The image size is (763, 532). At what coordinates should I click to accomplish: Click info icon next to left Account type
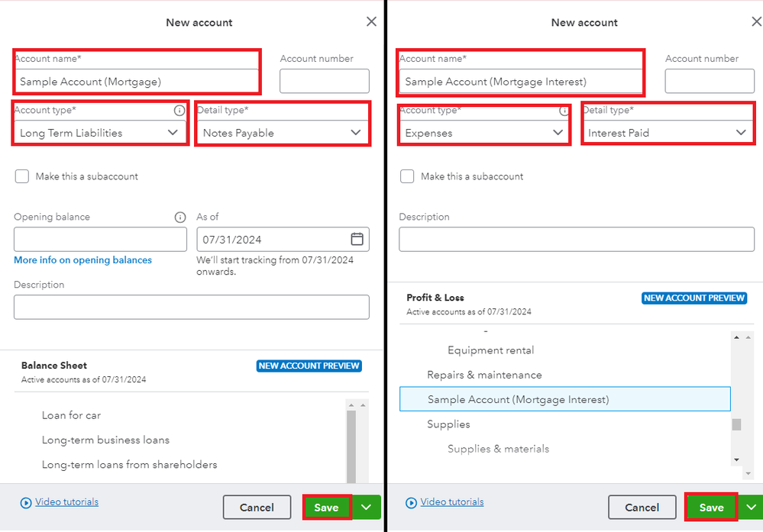pos(179,111)
